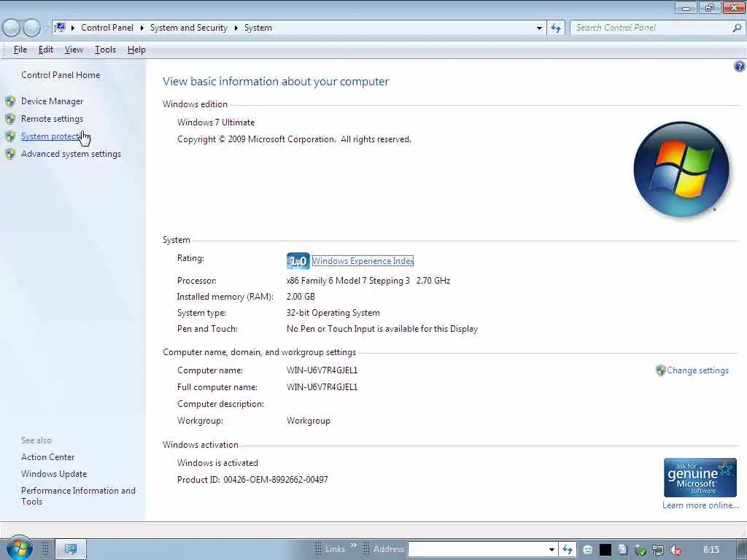Click the search magnifier icon
This screenshot has width=747, height=560.
737,28
